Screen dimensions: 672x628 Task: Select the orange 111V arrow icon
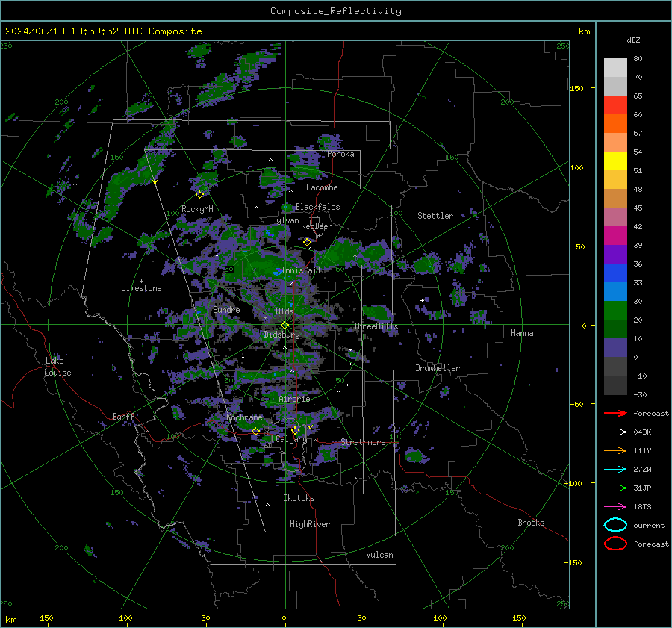(615, 450)
